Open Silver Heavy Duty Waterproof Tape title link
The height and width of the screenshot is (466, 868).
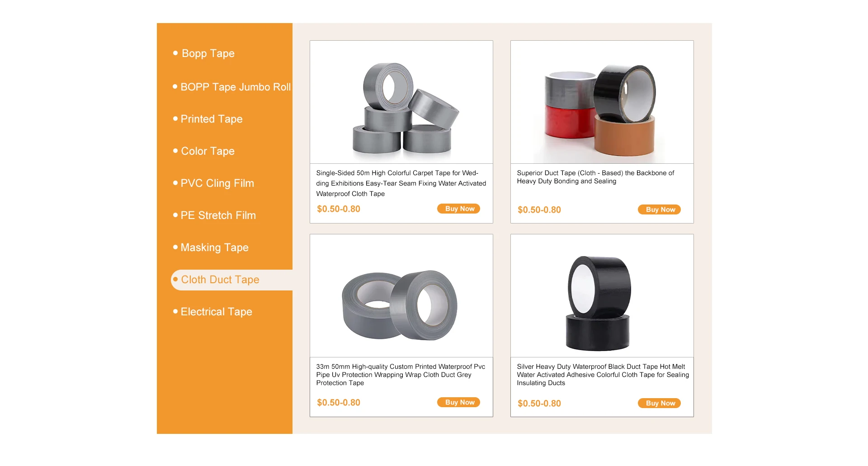point(603,375)
